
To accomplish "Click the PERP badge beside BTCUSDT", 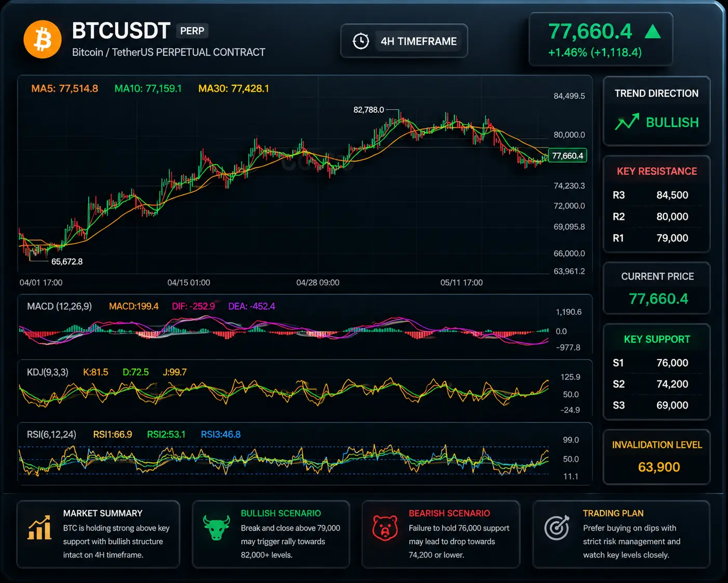I will click(x=192, y=31).
